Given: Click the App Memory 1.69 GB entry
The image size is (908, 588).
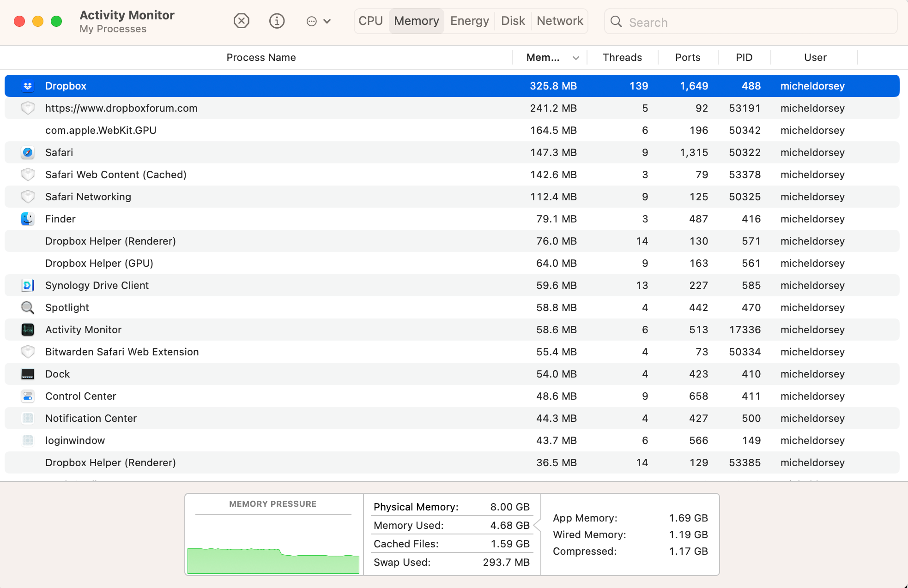Looking at the screenshot, I should tap(630, 518).
